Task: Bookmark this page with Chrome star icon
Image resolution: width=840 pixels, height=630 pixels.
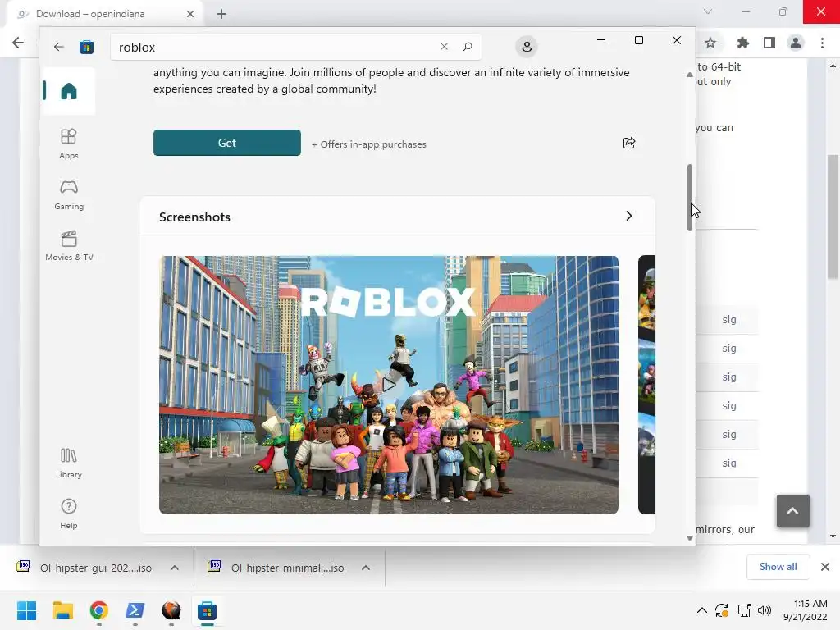Action: click(710, 43)
